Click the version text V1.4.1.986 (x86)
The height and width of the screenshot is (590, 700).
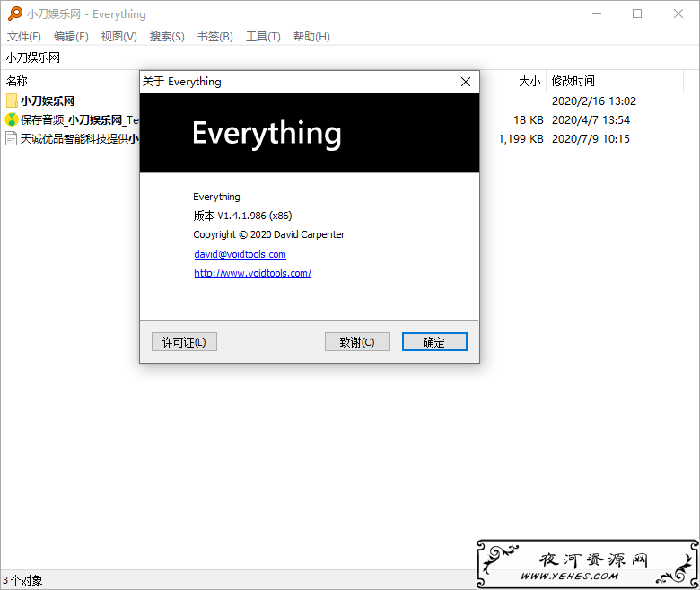pos(255,216)
